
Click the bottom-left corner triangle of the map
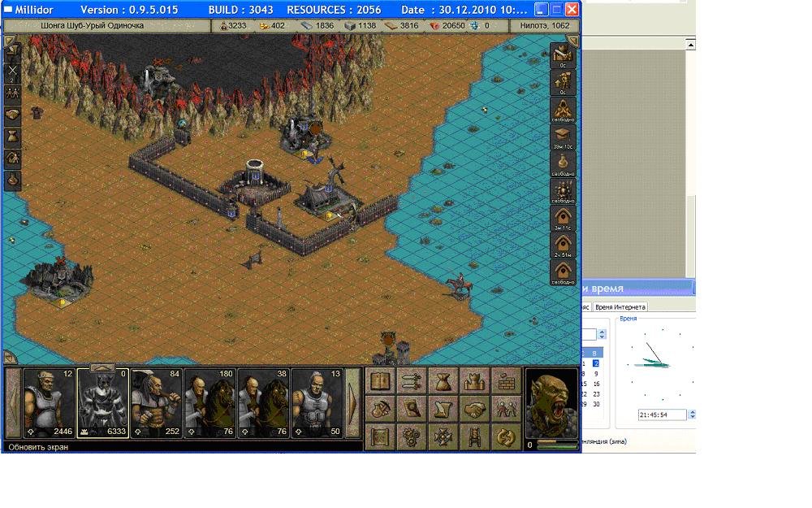point(9,357)
